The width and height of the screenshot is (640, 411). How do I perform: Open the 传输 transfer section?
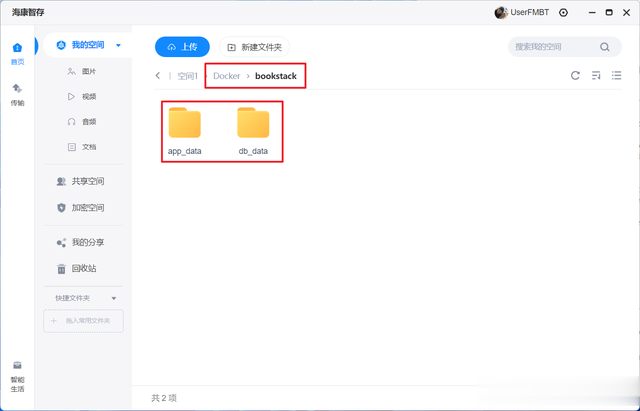17,95
